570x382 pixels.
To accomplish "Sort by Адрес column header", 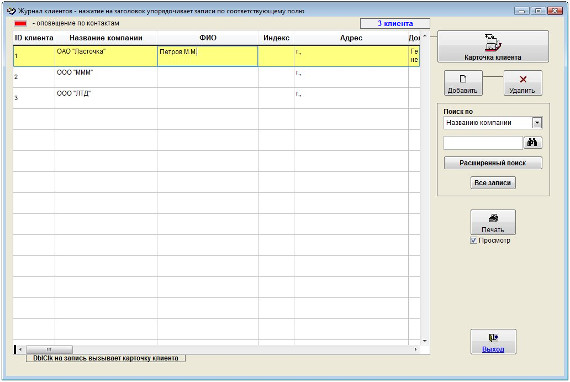I will pyautogui.click(x=351, y=38).
